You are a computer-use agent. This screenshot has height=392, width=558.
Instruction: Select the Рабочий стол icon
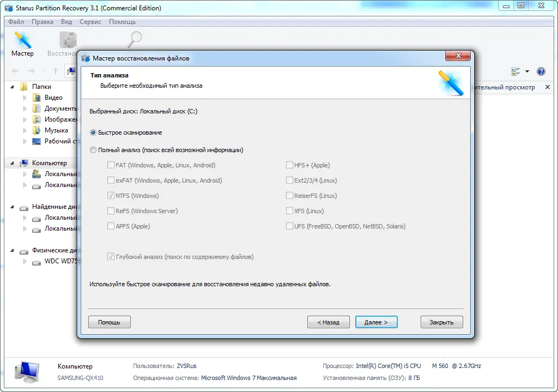click(37, 141)
